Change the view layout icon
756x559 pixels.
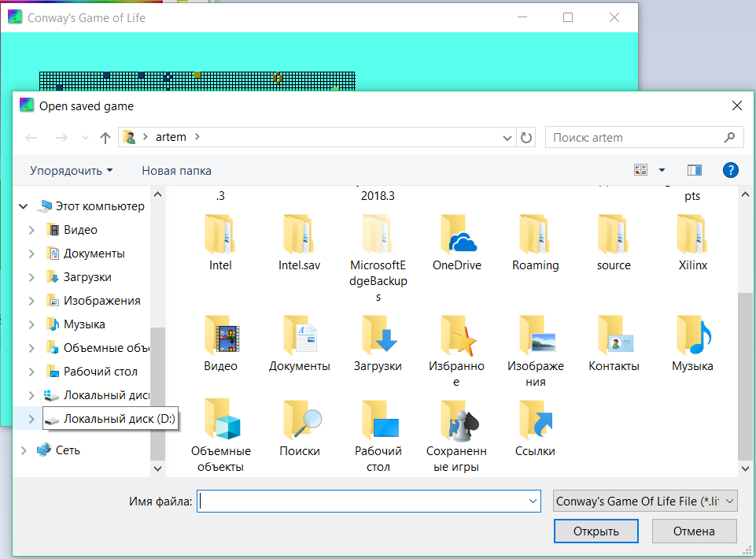pos(641,170)
